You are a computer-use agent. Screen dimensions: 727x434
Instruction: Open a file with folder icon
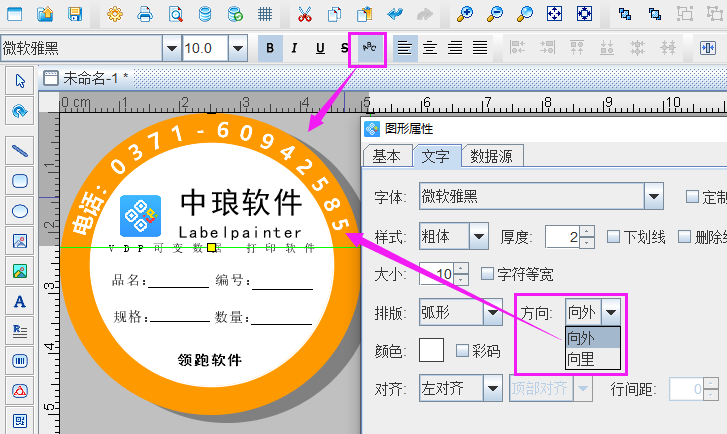pos(45,14)
